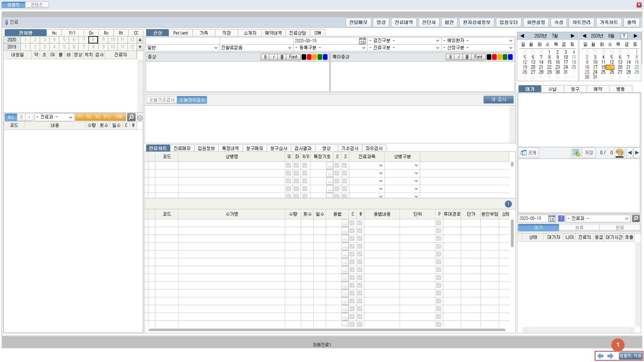Click the circled down-arrow beside search icon
The image size is (644, 362).
pos(140,118)
